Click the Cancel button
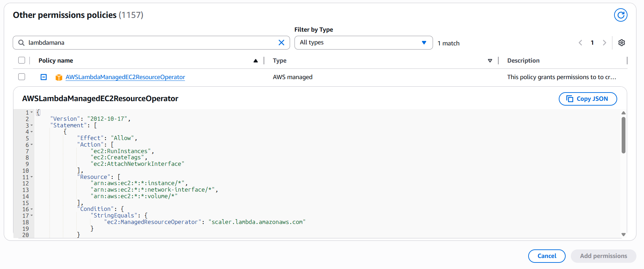Image resolution: width=644 pixels, height=269 pixels. click(546, 256)
